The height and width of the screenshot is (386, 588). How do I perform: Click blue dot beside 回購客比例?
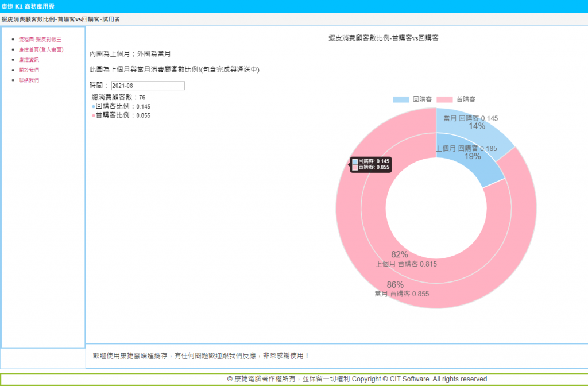point(93,106)
